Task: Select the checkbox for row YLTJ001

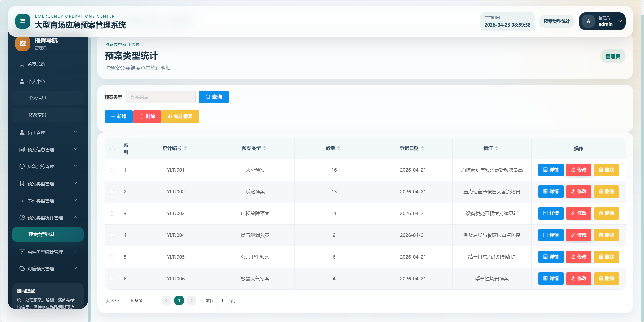Action: (x=112, y=170)
